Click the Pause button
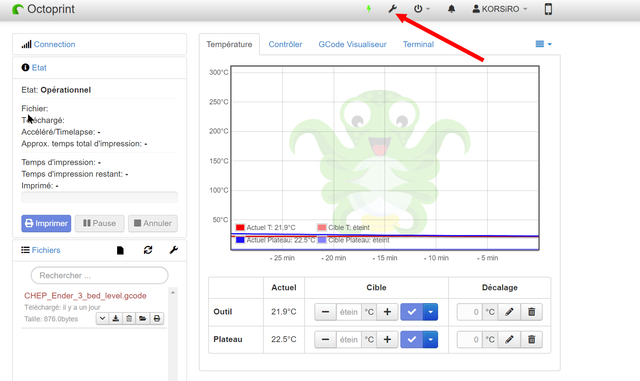The height and width of the screenshot is (381, 640). click(99, 223)
